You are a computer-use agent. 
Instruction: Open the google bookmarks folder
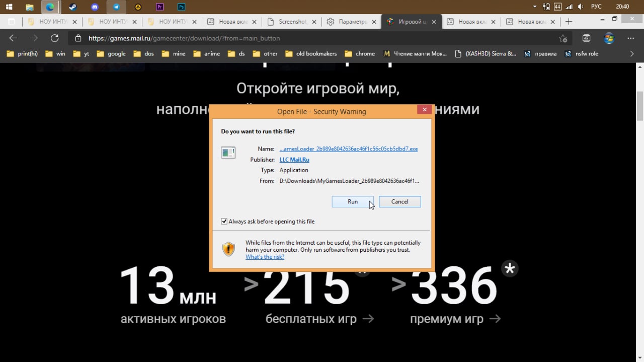tap(111, 54)
